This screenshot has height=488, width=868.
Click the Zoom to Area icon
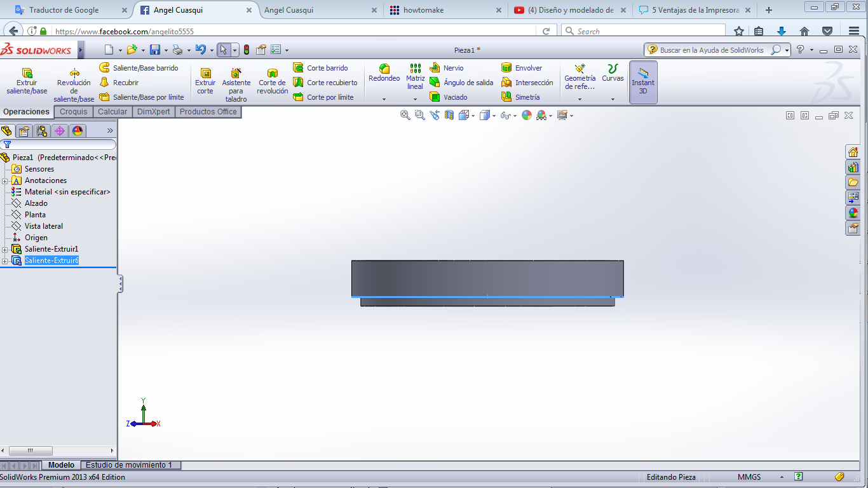coord(419,115)
